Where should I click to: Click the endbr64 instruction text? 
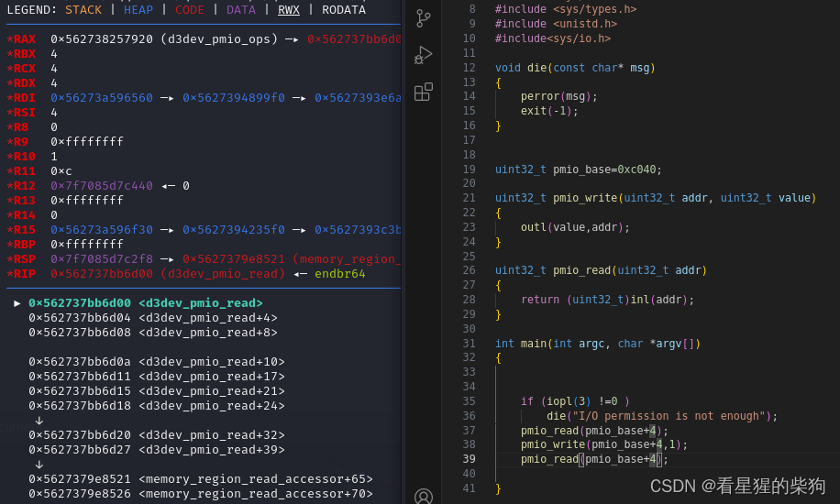[x=339, y=274]
